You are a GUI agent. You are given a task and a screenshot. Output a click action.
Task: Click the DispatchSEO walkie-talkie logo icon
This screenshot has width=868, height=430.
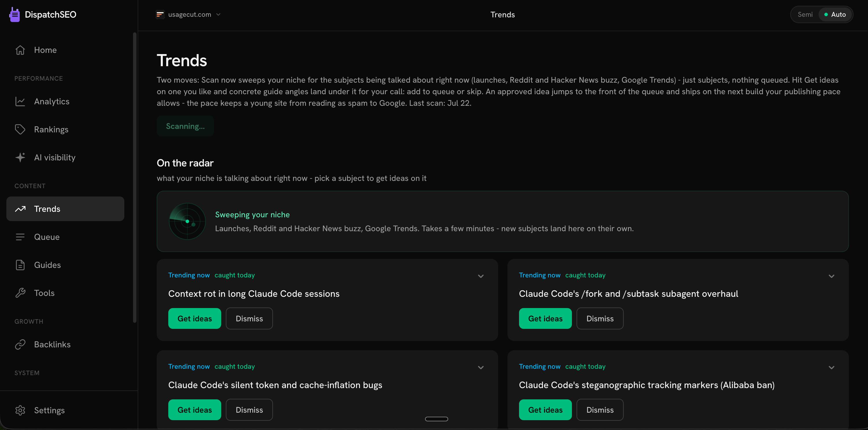(14, 14)
